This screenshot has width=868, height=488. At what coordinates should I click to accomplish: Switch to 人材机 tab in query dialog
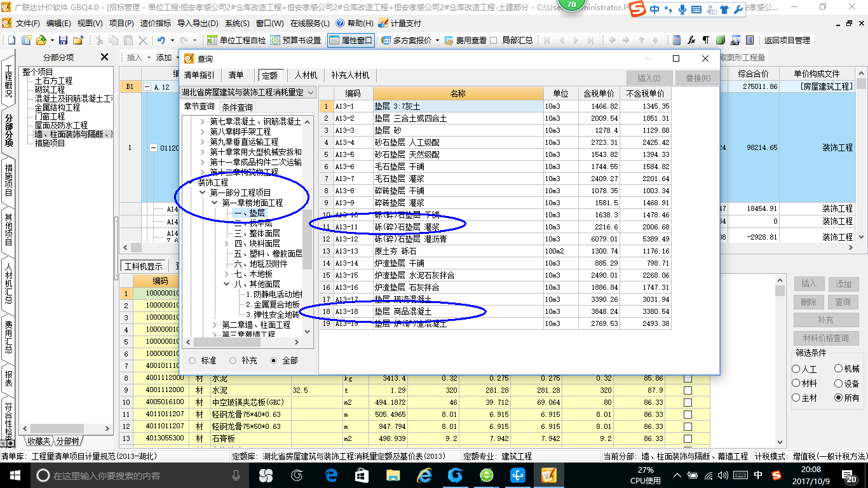click(306, 75)
